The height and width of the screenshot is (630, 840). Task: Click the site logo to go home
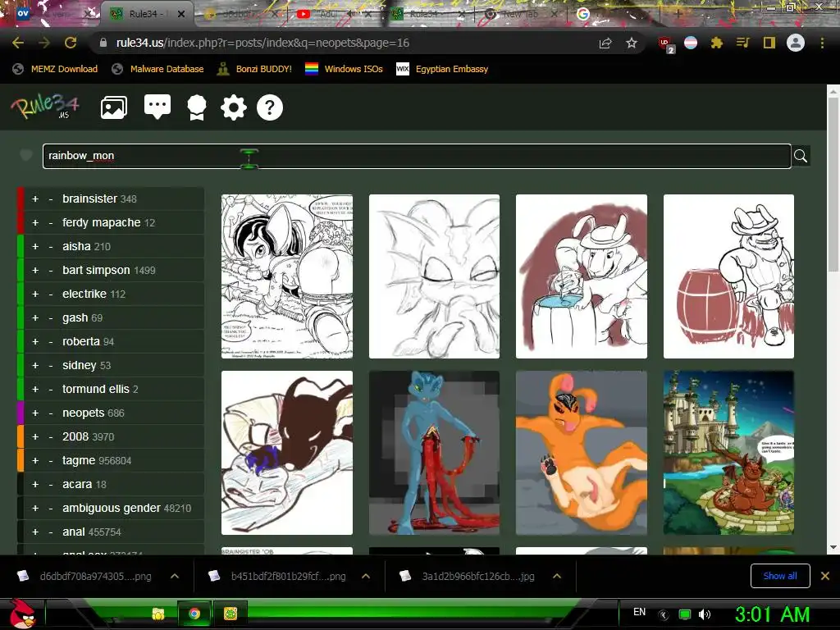46,106
